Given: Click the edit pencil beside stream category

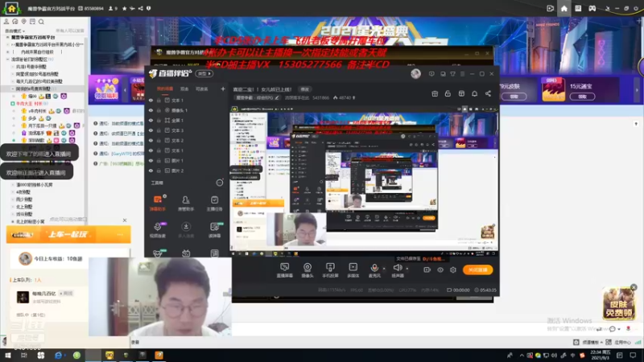Looking at the screenshot, I should coord(277,97).
